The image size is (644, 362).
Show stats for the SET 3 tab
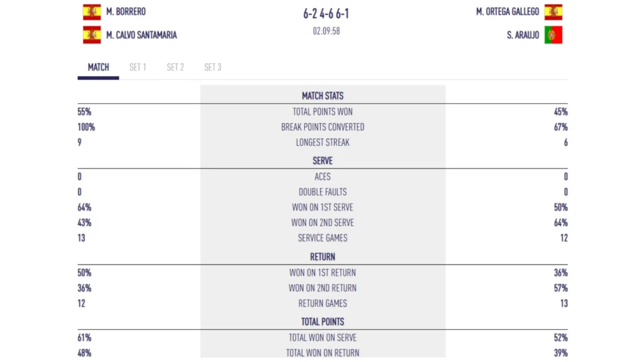(x=213, y=67)
